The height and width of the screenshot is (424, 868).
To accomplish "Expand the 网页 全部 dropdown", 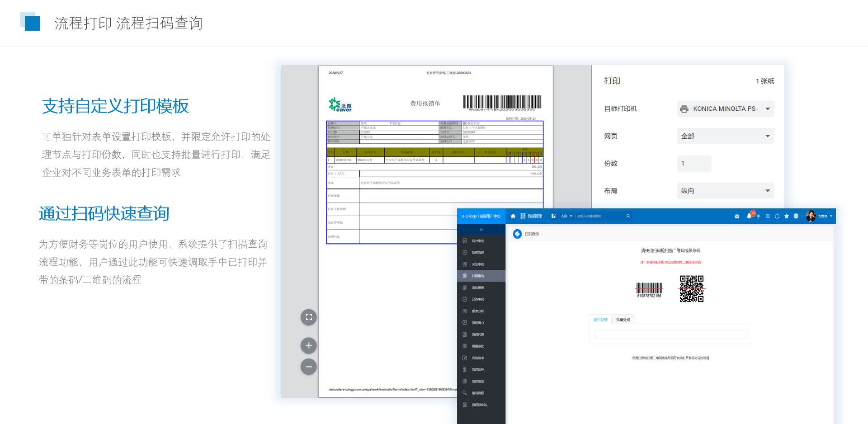I will (x=725, y=136).
